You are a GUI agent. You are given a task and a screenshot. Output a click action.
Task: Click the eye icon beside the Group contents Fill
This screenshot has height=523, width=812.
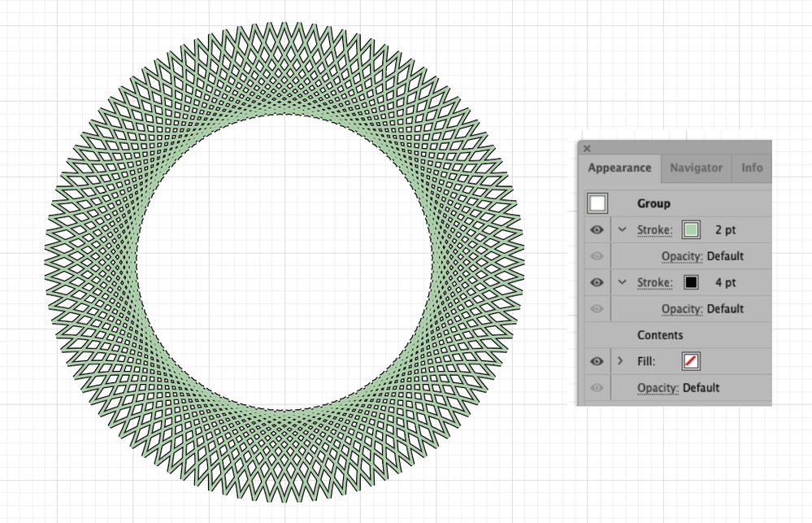pyautogui.click(x=597, y=360)
